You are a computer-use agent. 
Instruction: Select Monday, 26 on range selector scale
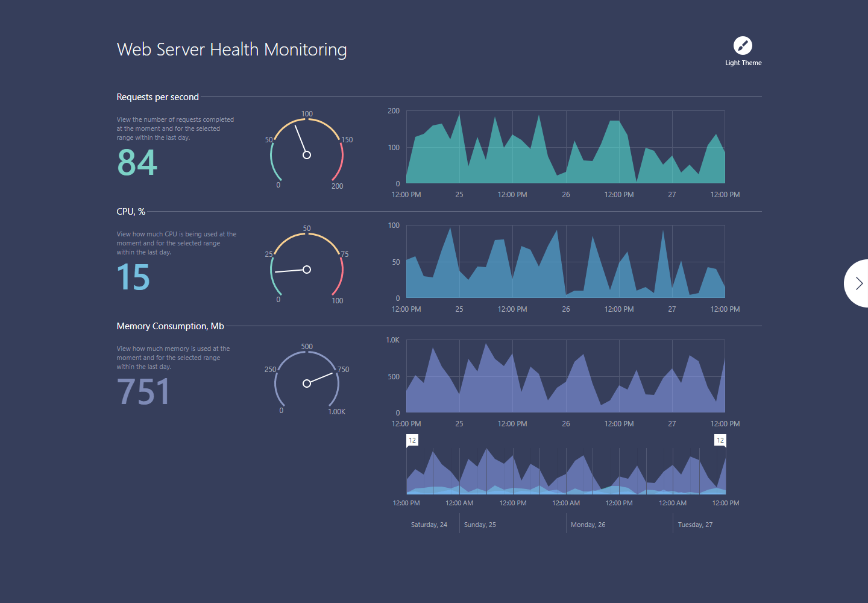click(x=588, y=525)
